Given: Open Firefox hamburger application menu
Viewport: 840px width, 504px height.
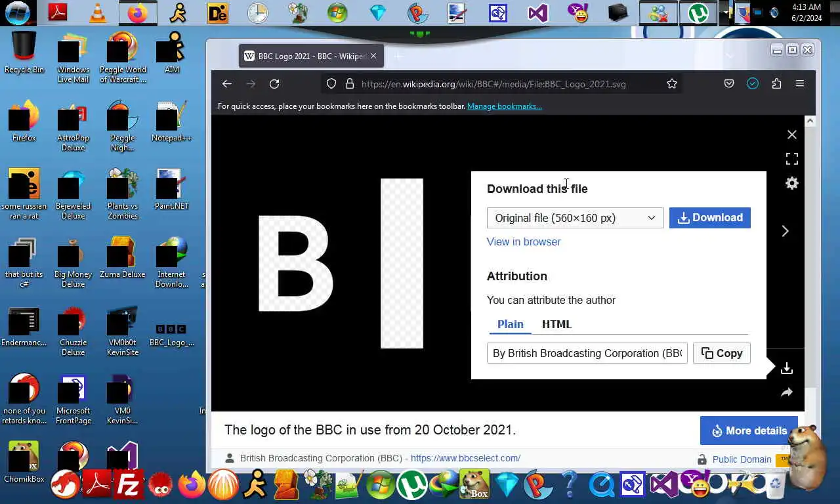Looking at the screenshot, I should (800, 84).
